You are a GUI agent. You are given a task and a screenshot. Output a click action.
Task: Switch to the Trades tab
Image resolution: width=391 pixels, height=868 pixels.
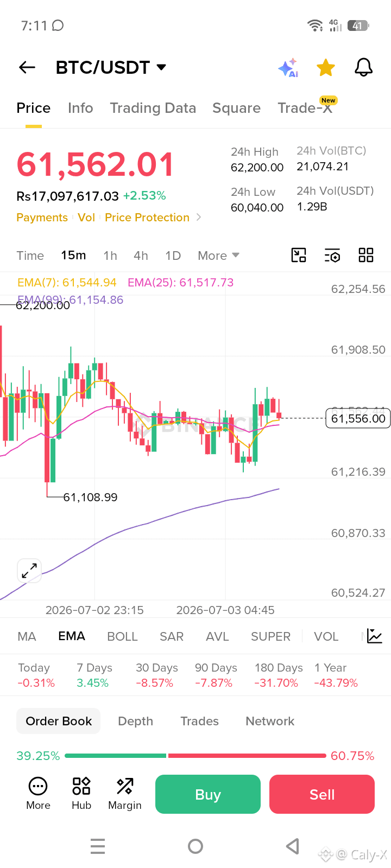199,721
